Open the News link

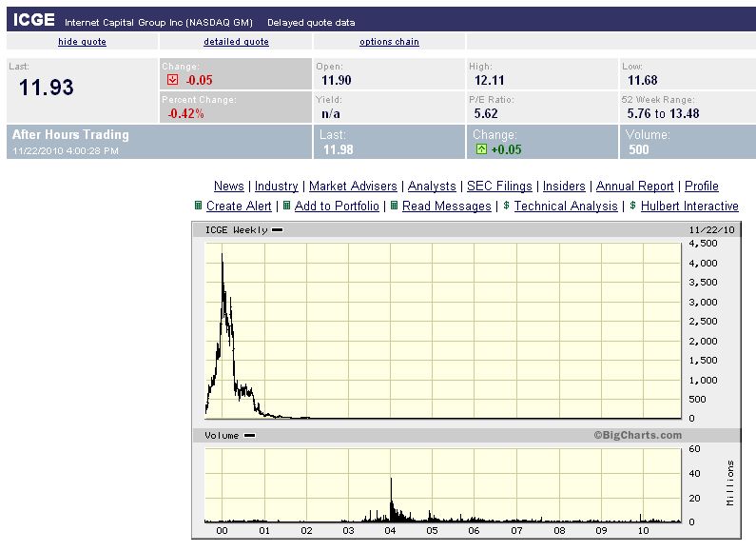[229, 186]
